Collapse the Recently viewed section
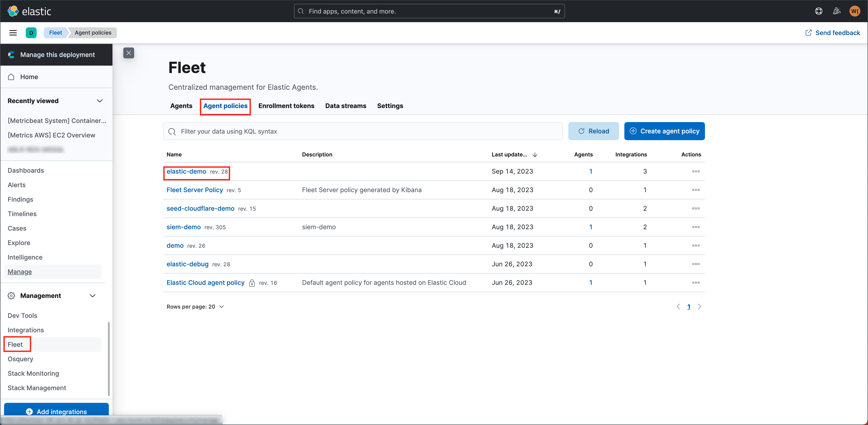 point(100,101)
